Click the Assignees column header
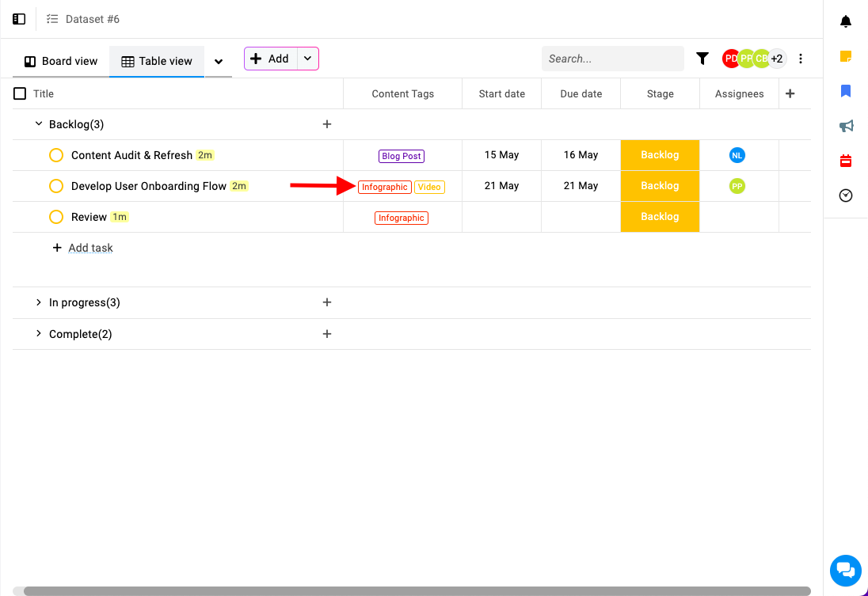The height and width of the screenshot is (596, 868). [739, 93]
